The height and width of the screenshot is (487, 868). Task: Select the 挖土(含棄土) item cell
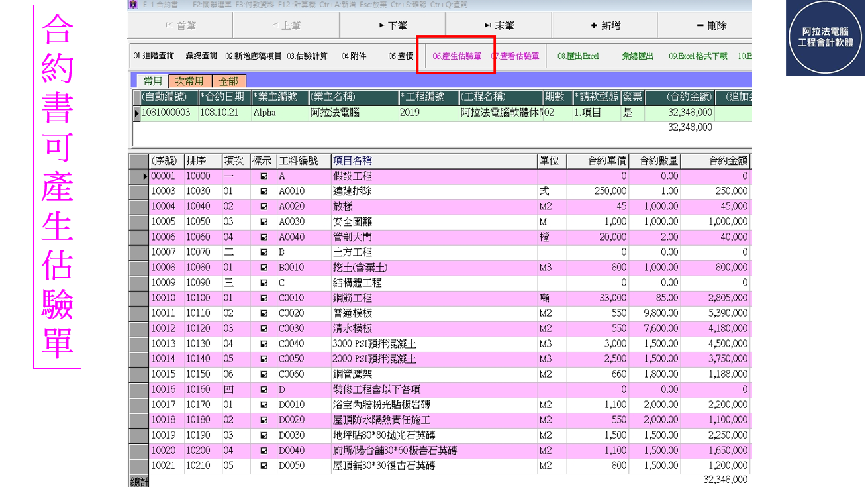coord(434,268)
